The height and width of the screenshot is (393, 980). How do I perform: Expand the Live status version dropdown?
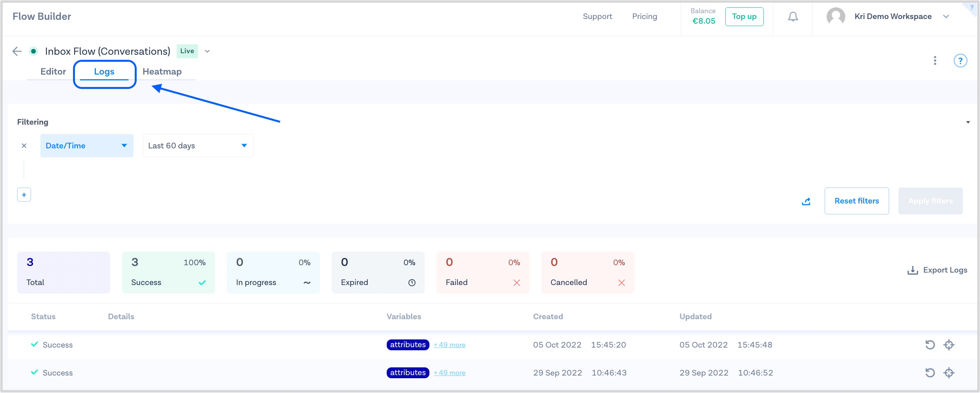point(207,51)
